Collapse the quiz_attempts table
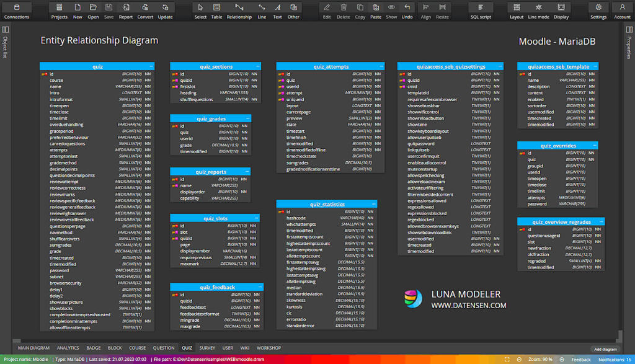 (x=380, y=66)
